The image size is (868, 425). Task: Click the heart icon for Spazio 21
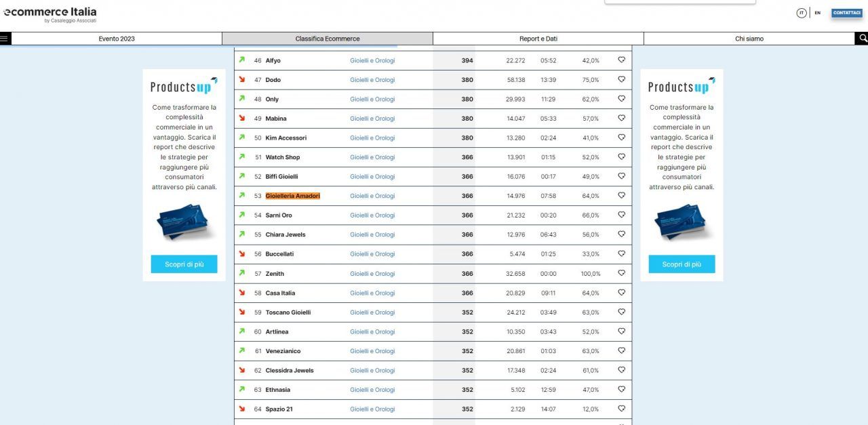pyautogui.click(x=621, y=409)
